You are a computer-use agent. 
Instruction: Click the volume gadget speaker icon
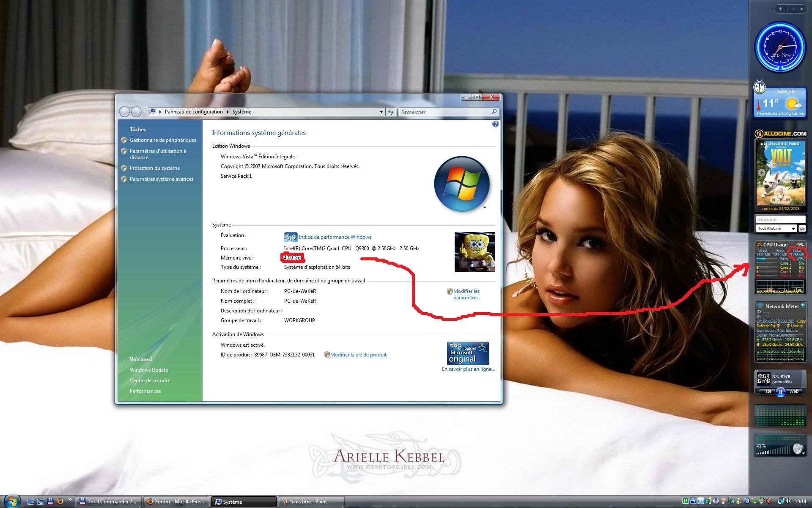click(x=798, y=449)
